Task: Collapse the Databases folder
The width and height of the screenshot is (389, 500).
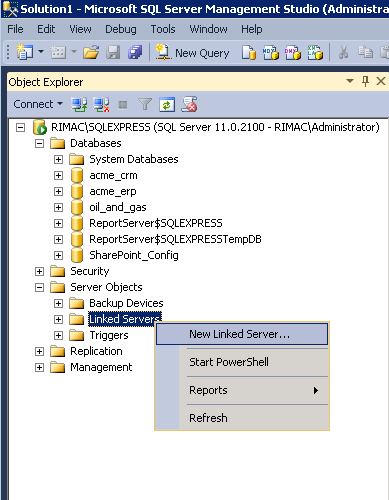Action: (x=39, y=144)
